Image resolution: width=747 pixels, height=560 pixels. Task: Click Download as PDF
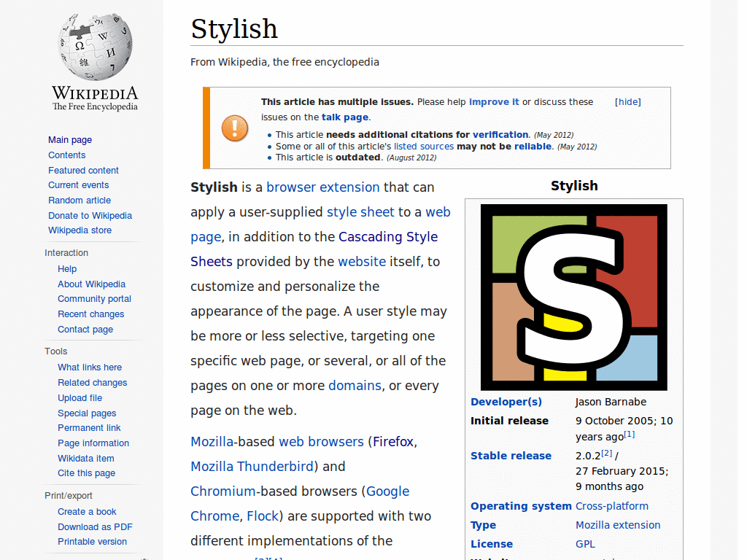95,527
